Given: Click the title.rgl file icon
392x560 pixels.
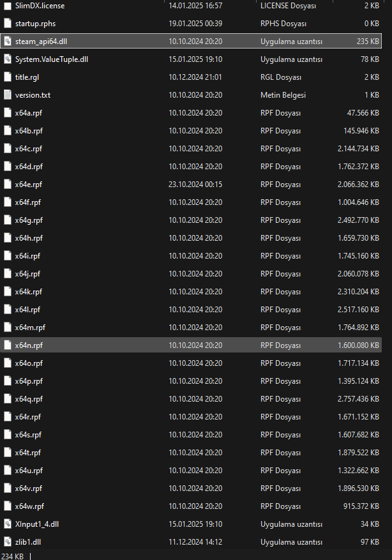Looking at the screenshot, I should click(8, 77).
